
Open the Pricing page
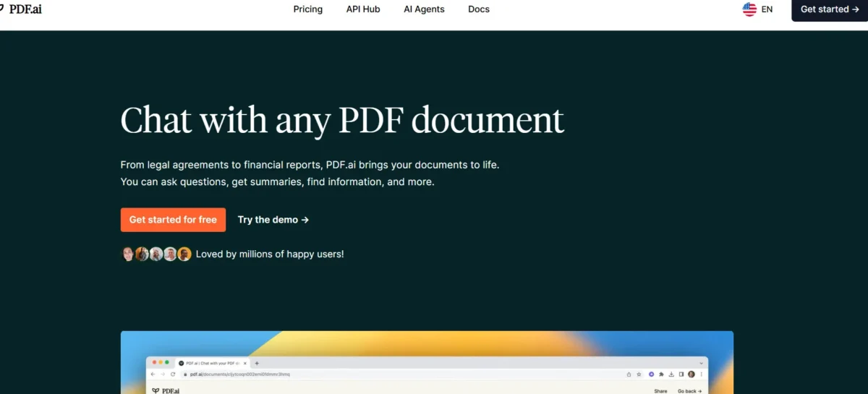tap(308, 9)
